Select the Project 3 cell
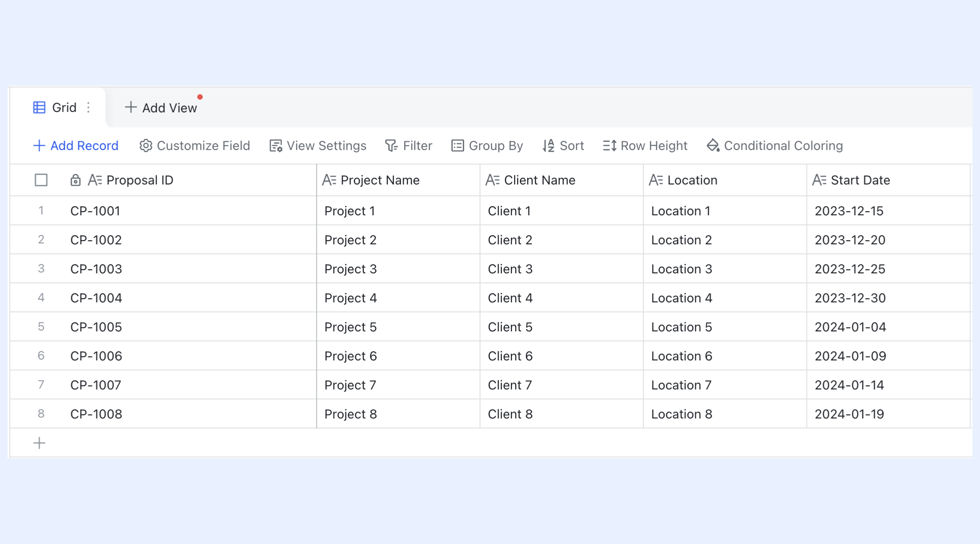Viewport: 980px width, 544px height. tap(398, 269)
